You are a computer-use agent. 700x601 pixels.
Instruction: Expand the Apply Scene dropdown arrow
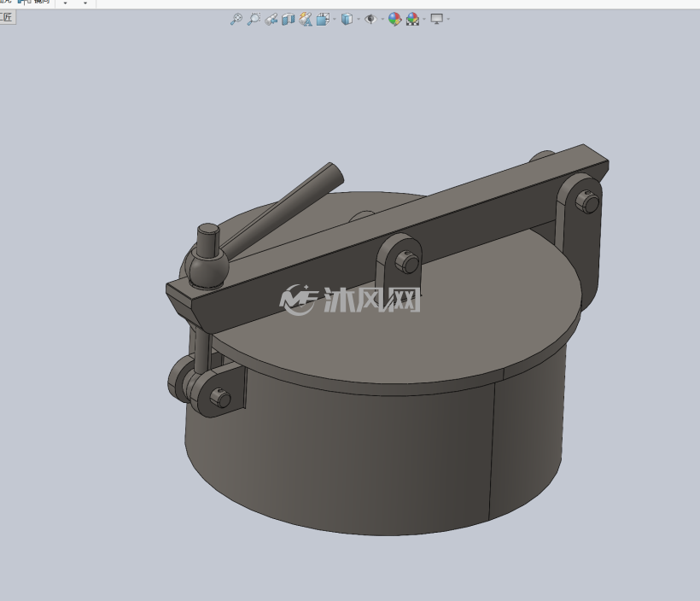coord(424,19)
